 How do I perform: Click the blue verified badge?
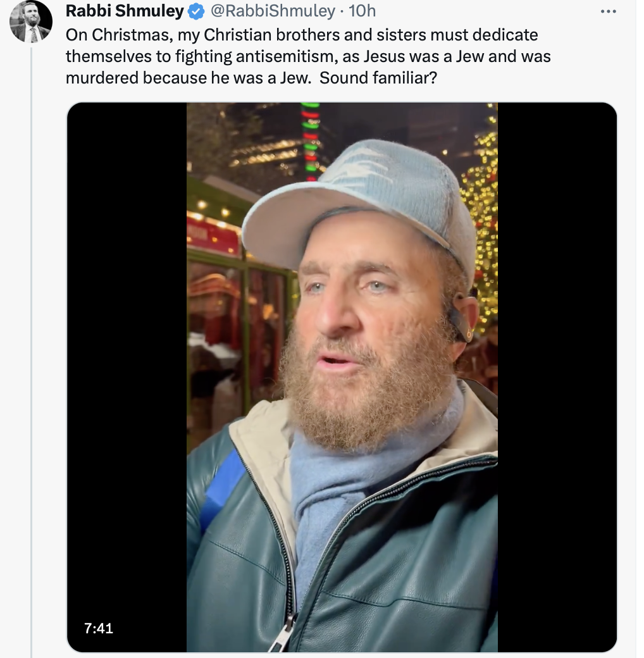click(x=196, y=11)
